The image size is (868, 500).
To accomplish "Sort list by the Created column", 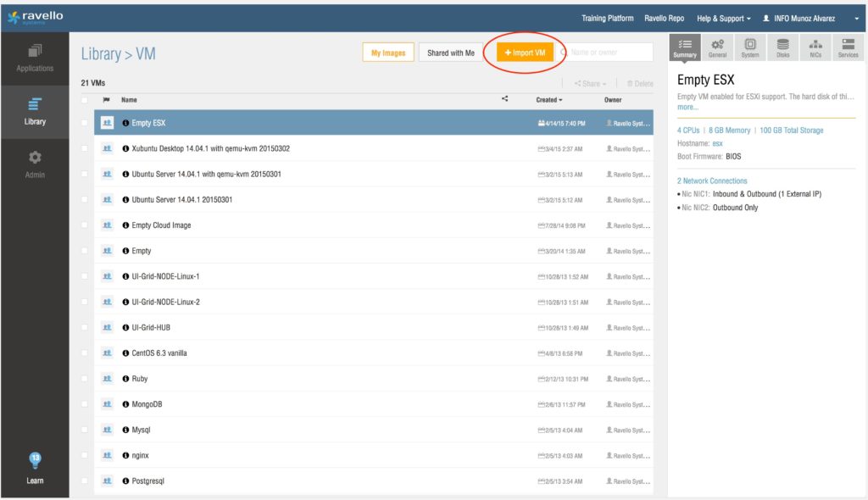I will (x=548, y=100).
